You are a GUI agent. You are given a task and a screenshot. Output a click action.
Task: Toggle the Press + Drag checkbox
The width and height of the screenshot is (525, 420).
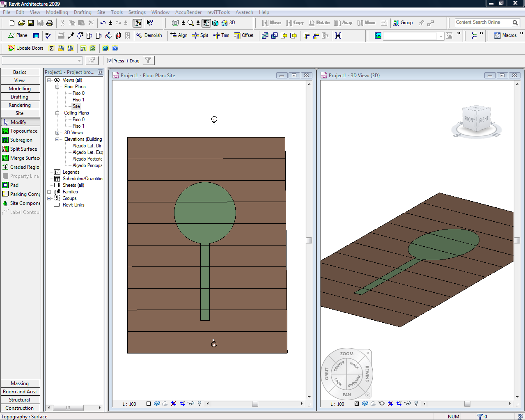110,61
